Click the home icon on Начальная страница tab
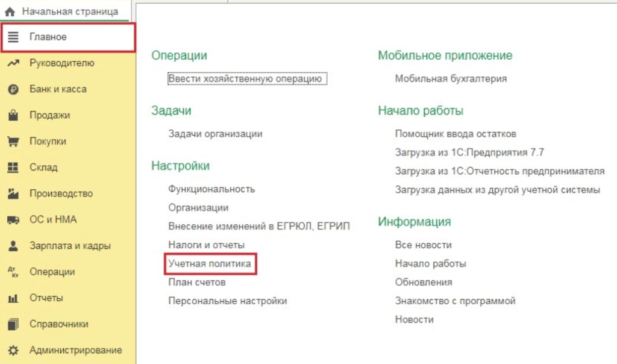 (10, 11)
